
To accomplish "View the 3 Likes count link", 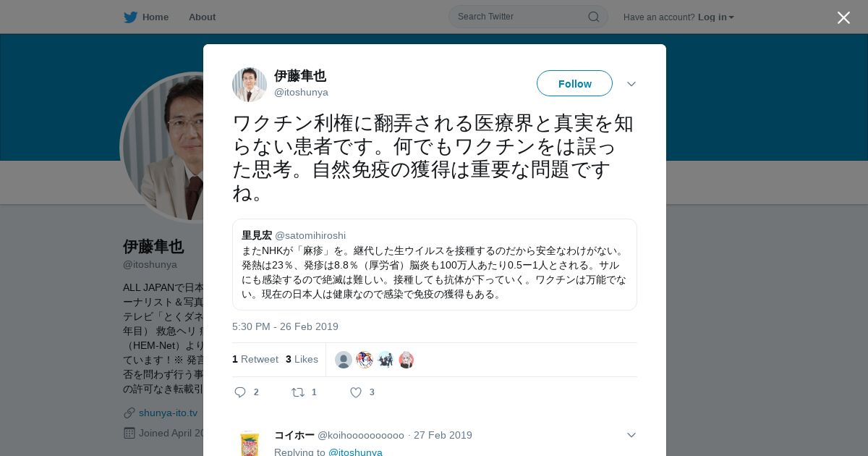I will coord(302,359).
